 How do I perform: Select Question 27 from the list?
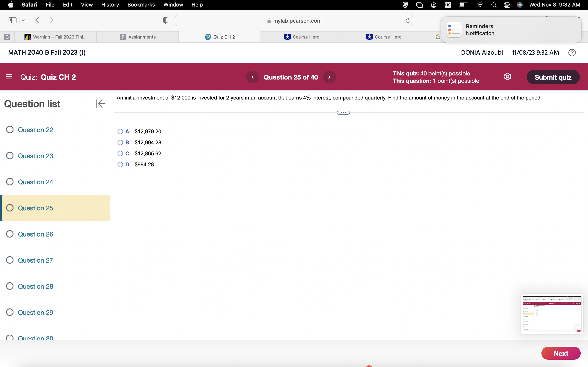coord(36,260)
